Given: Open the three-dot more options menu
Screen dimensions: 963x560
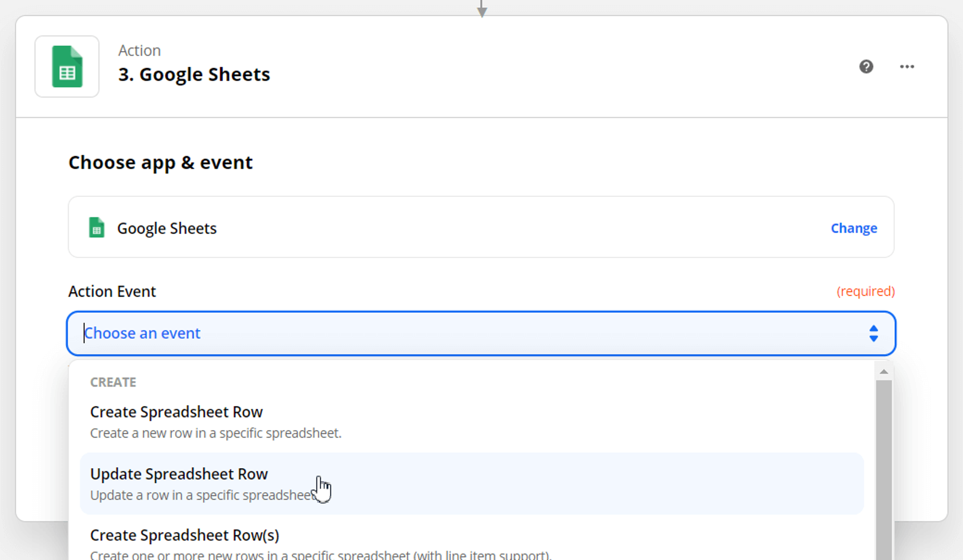Looking at the screenshot, I should [907, 66].
